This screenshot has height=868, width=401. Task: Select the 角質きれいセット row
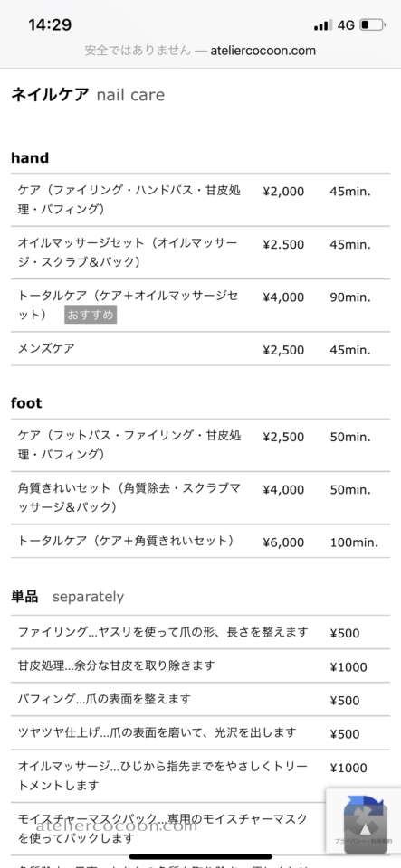[x=201, y=497]
